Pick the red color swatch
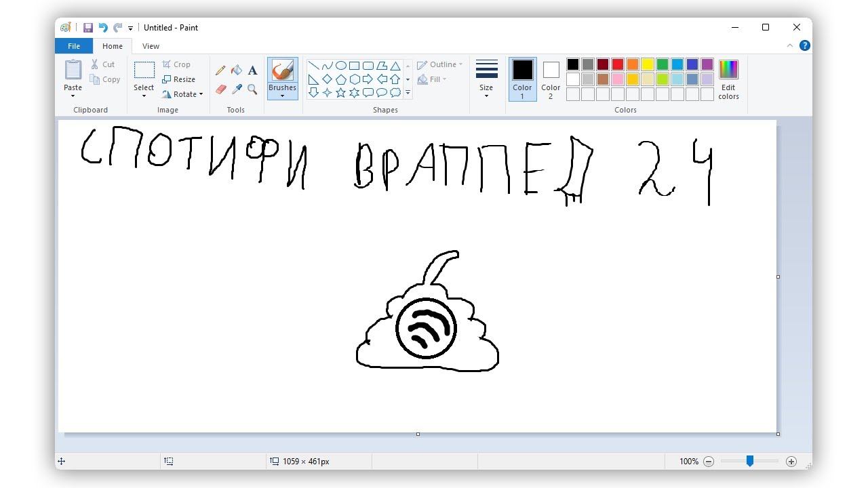The width and height of the screenshot is (868, 488). [618, 64]
